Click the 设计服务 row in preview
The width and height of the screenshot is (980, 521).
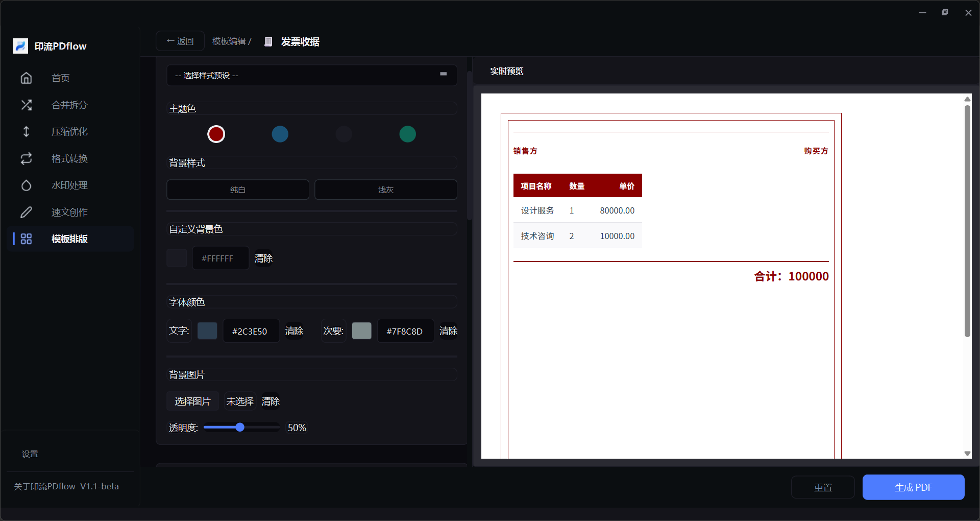click(x=578, y=210)
